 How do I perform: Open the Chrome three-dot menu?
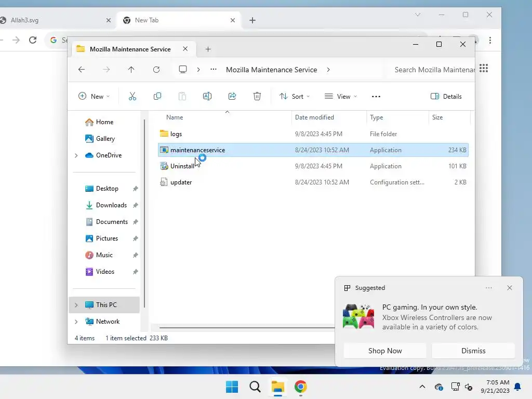tap(490, 41)
